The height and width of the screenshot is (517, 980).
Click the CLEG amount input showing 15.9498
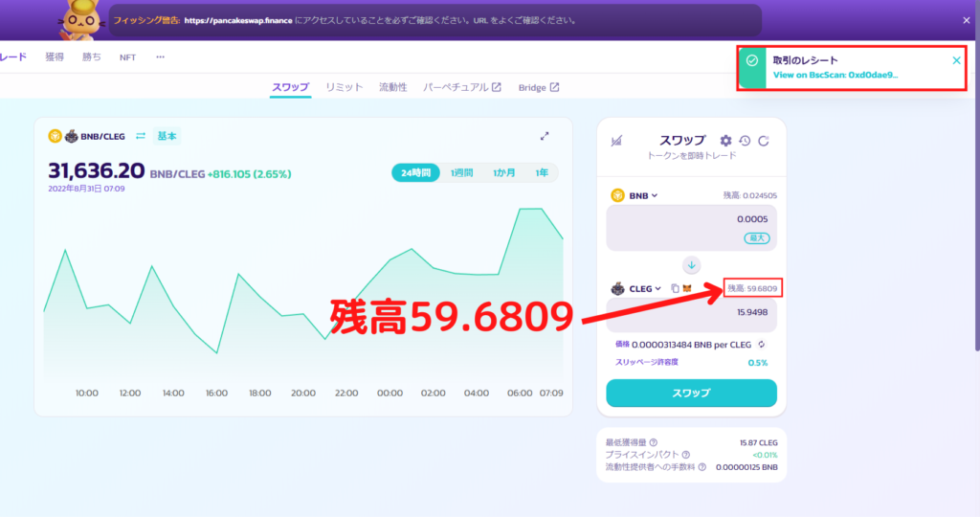click(x=691, y=314)
